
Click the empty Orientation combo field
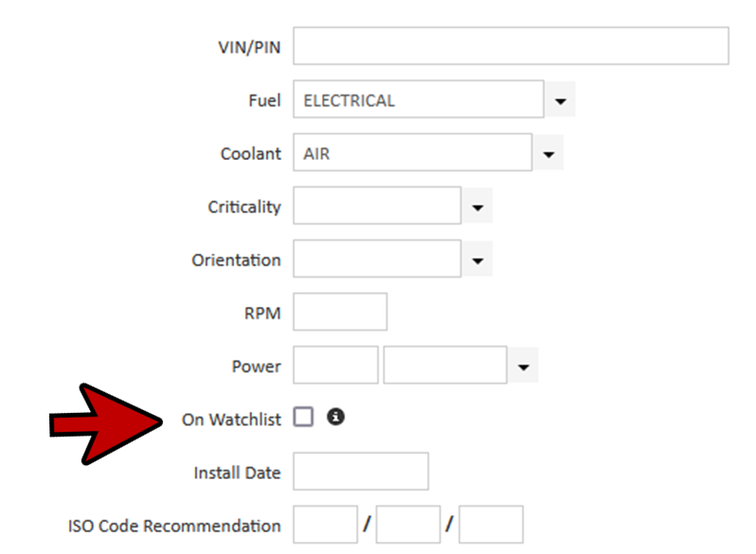pyautogui.click(x=377, y=259)
